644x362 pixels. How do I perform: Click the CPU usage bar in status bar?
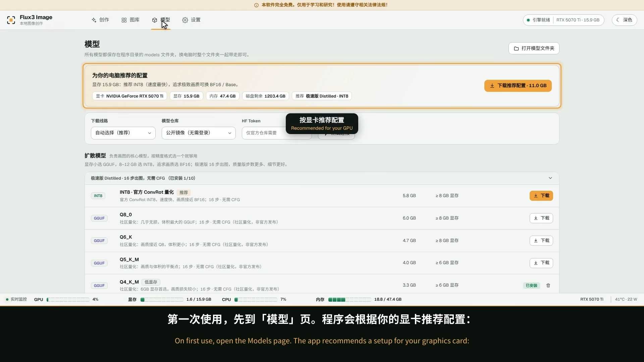pos(256,300)
